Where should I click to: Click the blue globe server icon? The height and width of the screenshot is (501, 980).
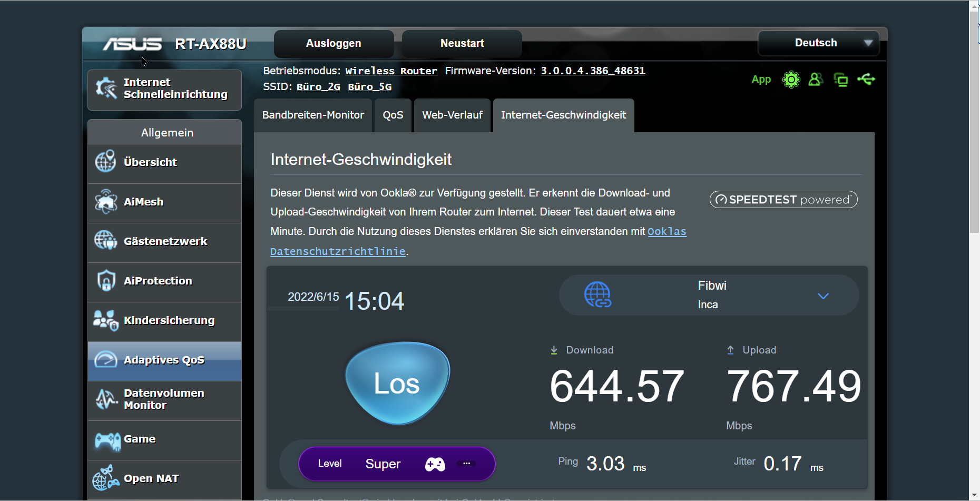597,294
